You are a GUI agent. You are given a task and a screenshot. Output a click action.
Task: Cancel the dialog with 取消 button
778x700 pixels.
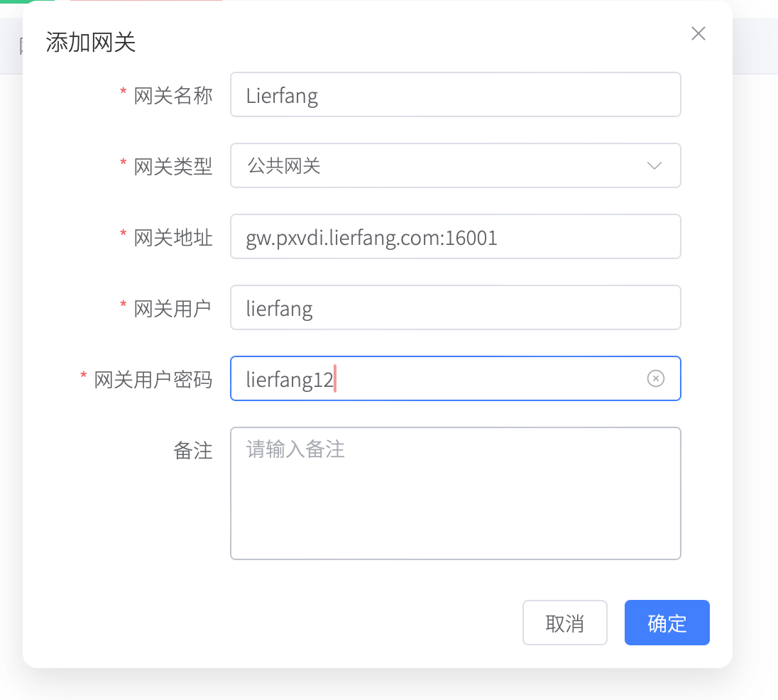click(x=564, y=623)
